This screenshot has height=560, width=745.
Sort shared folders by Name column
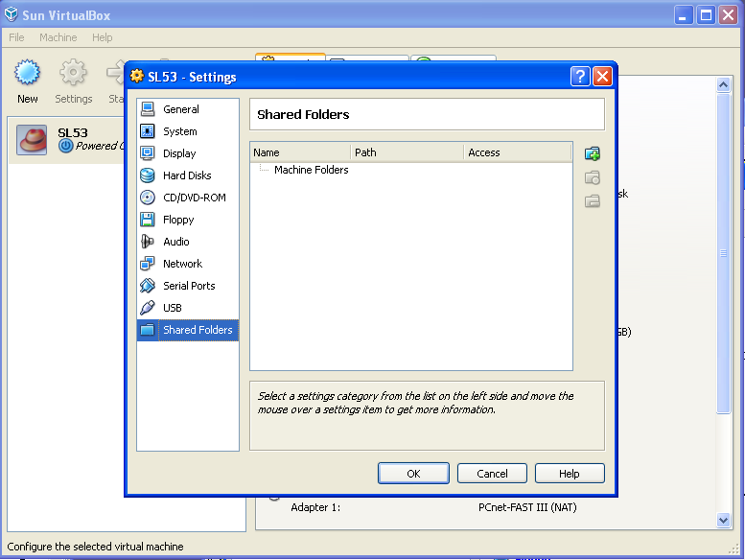click(300, 152)
